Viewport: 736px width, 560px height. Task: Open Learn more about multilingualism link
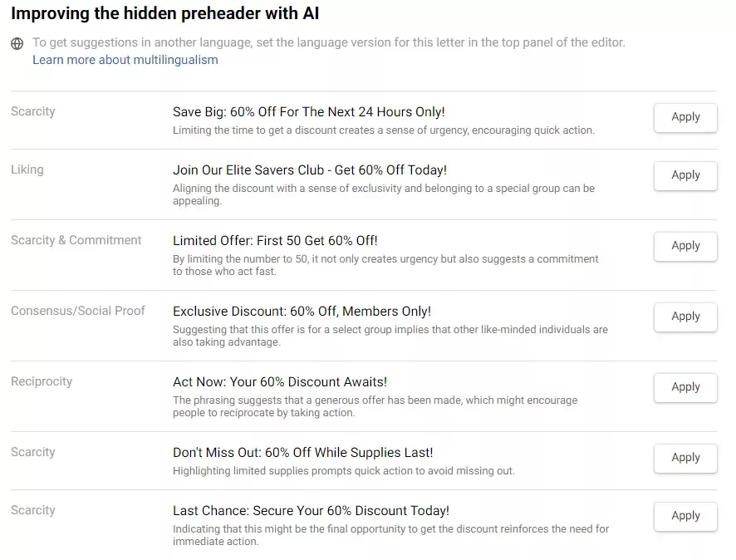click(x=125, y=60)
